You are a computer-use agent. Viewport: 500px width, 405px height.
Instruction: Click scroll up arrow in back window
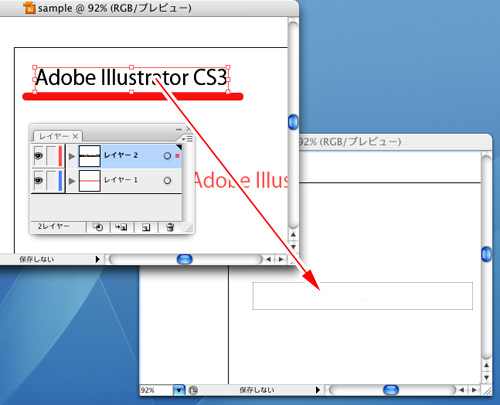click(486, 365)
